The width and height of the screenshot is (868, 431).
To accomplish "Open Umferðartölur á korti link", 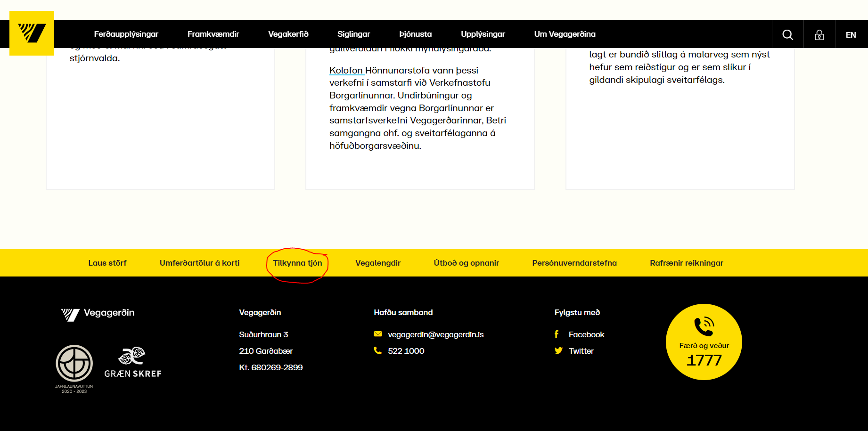I will point(199,263).
